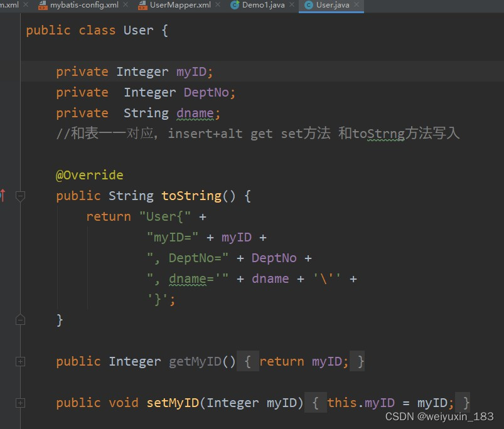Click the underlined dname field declaration
504x429 pixels.
(x=195, y=114)
